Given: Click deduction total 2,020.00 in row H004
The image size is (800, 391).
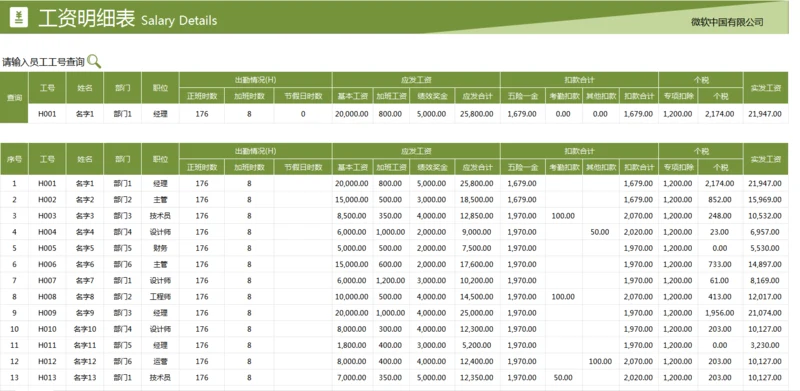Looking at the screenshot, I should [x=638, y=232].
